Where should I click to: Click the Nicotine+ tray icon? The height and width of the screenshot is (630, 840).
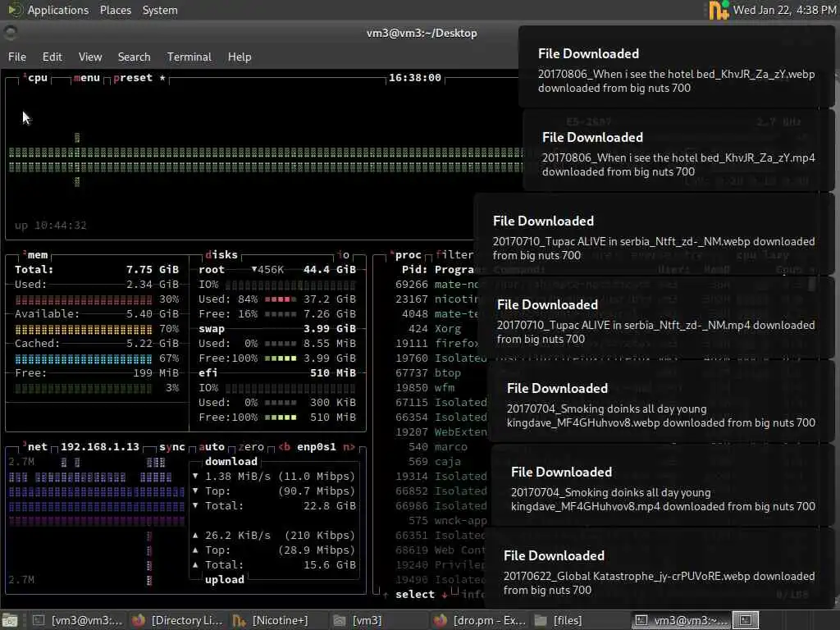tap(719, 10)
